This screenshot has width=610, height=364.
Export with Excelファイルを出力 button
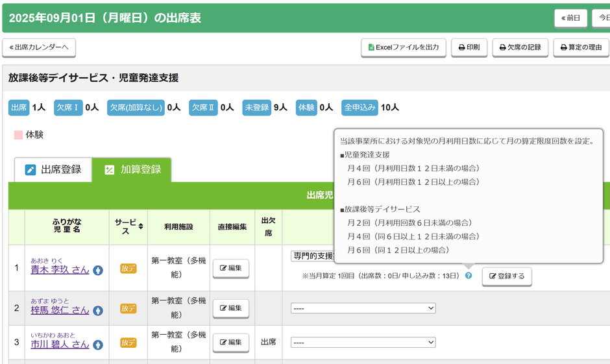pos(403,47)
